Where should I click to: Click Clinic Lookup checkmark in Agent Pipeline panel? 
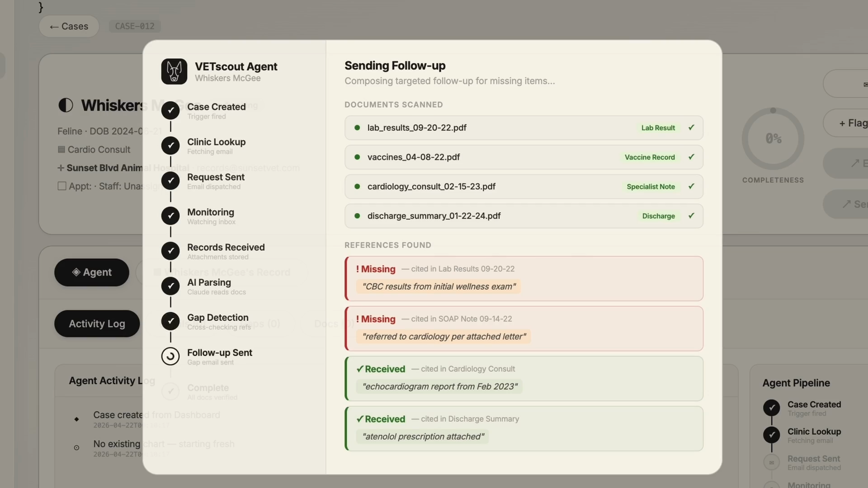(x=772, y=435)
